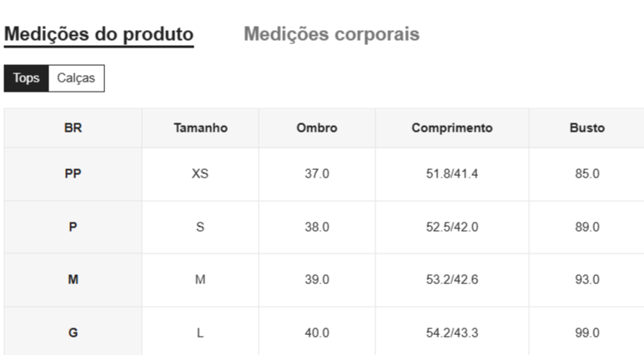Switch to the Calças size chart

click(76, 78)
